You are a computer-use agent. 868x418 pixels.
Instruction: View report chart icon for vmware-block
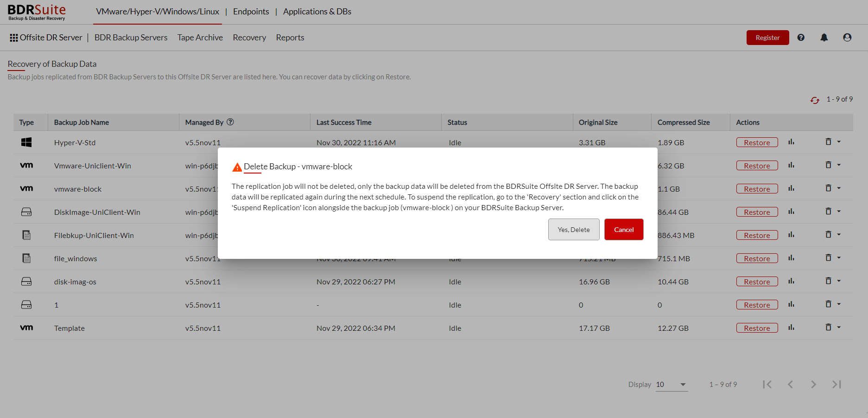pyautogui.click(x=791, y=188)
